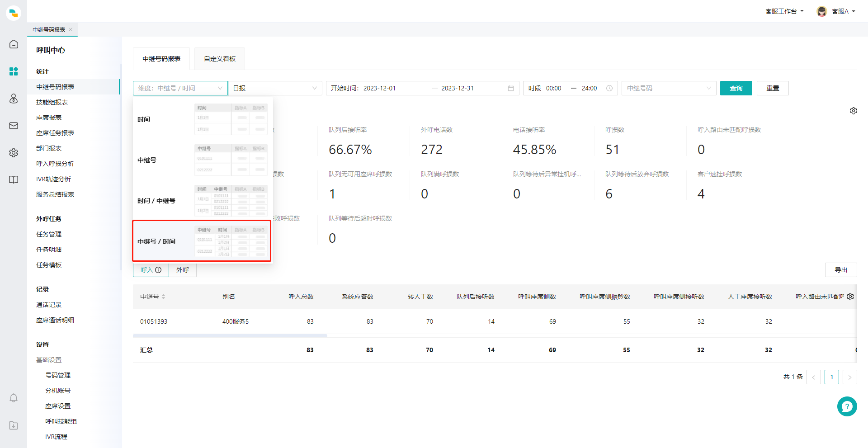Click the table horizontal scrollbar
Screen dimensions: 868x448
(230, 336)
